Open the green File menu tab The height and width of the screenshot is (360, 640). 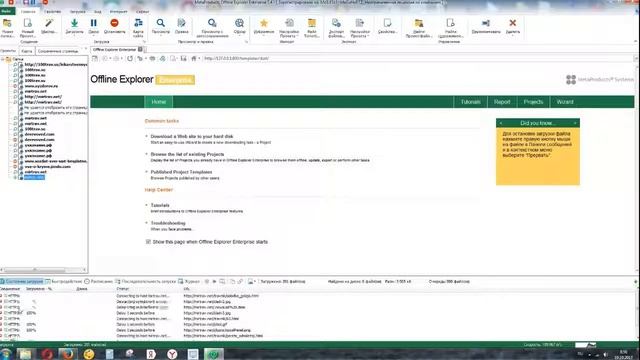(7, 11)
